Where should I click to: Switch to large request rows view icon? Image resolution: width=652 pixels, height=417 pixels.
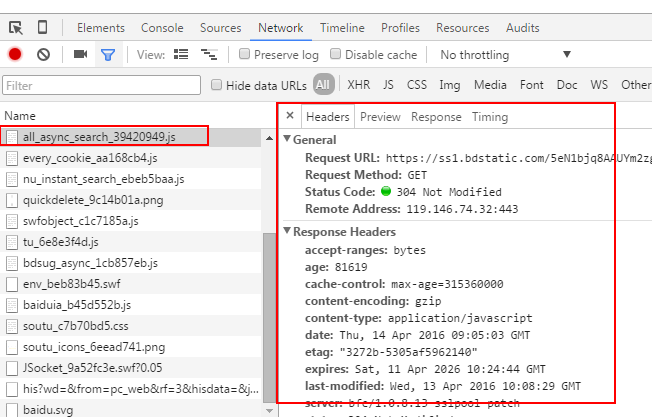[x=181, y=55]
